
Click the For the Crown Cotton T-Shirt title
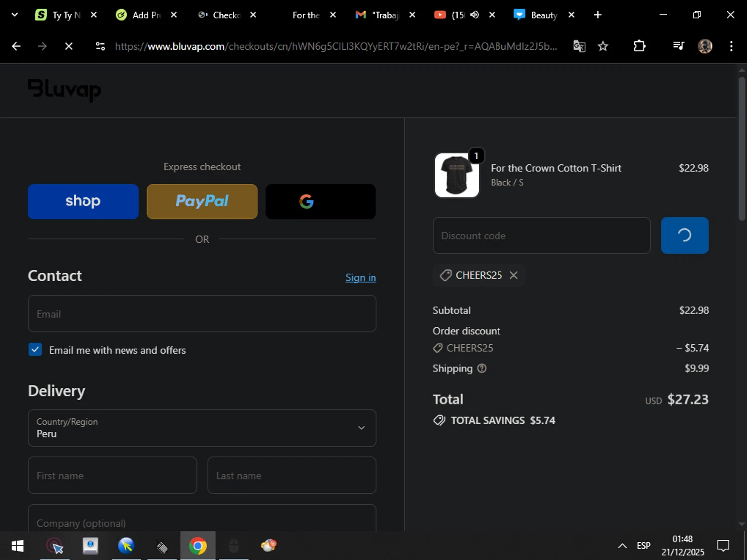556,168
